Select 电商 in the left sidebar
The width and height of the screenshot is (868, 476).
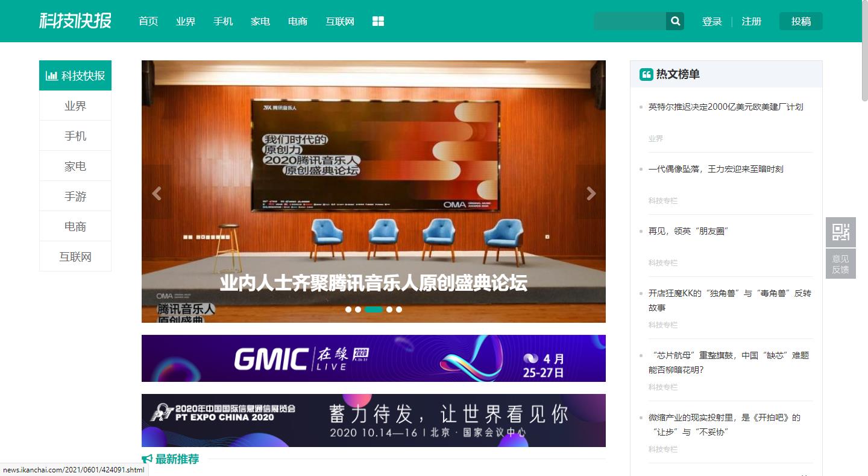(x=75, y=226)
